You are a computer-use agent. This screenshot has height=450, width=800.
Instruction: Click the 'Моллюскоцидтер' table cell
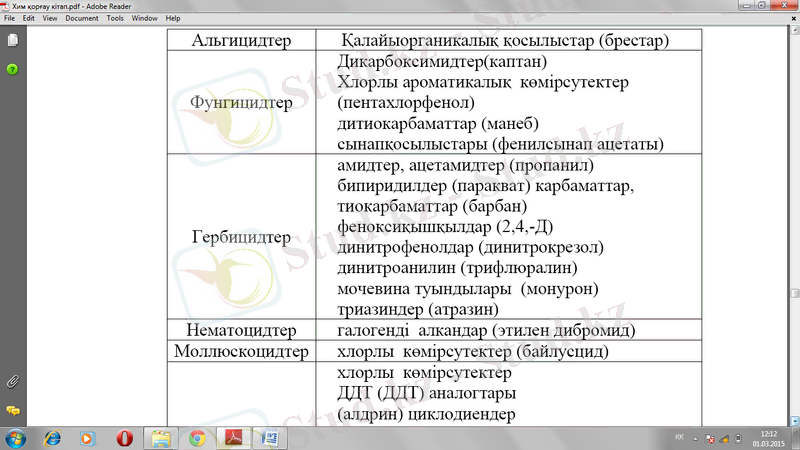tap(241, 351)
